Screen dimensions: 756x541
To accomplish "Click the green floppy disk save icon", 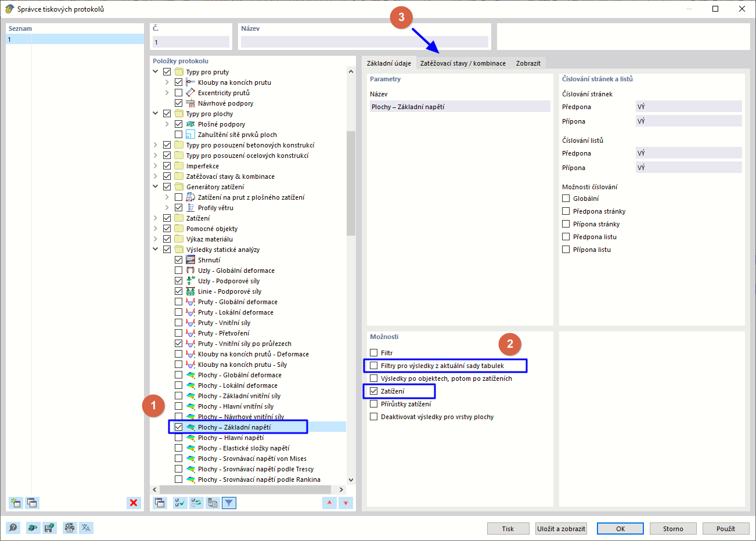I will click(x=49, y=528).
